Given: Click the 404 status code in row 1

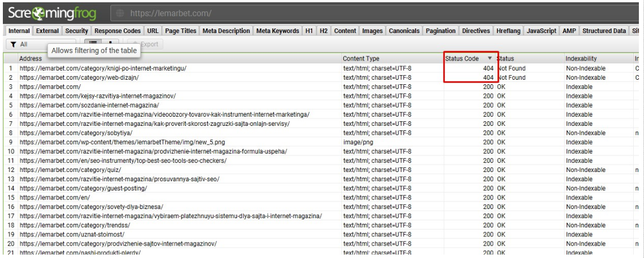Looking at the screenshot, I should click(489, 68).
